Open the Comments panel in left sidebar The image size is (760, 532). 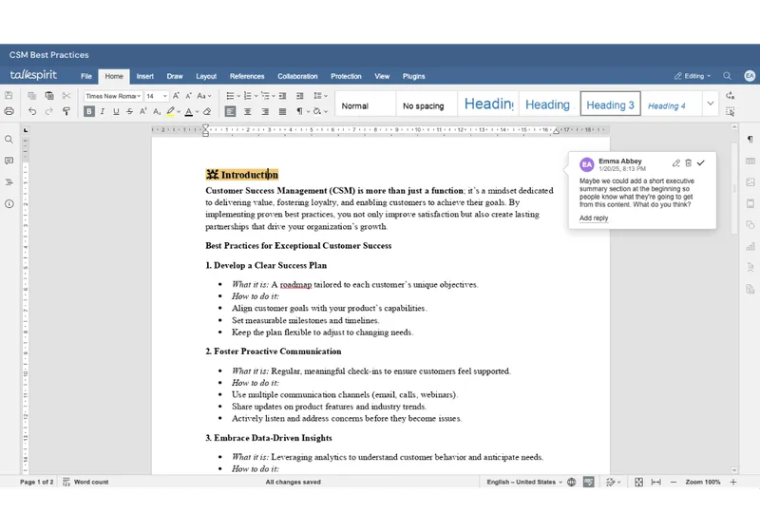coord(9,161)
